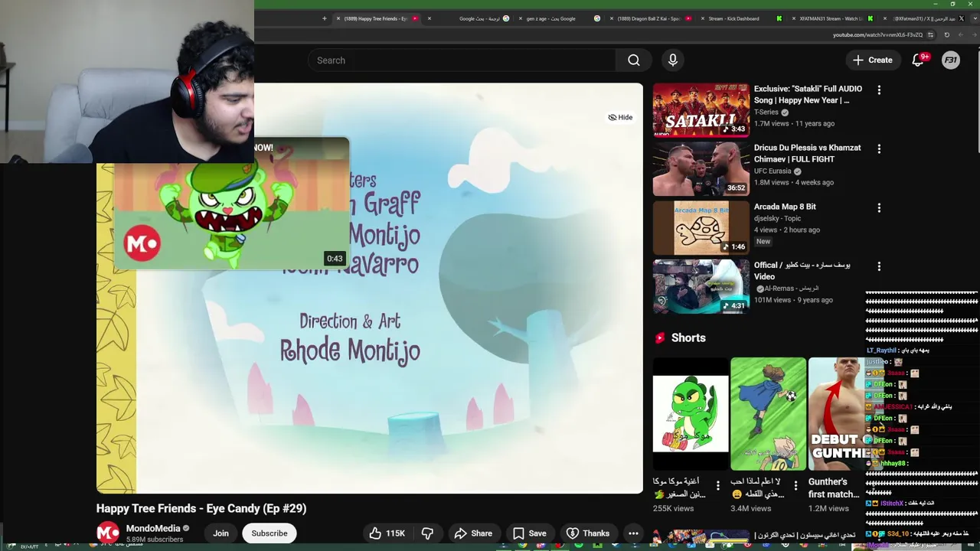The image size is (980, 551).
Task: Click in the YouTube Search field
Action: pos(462,60)
